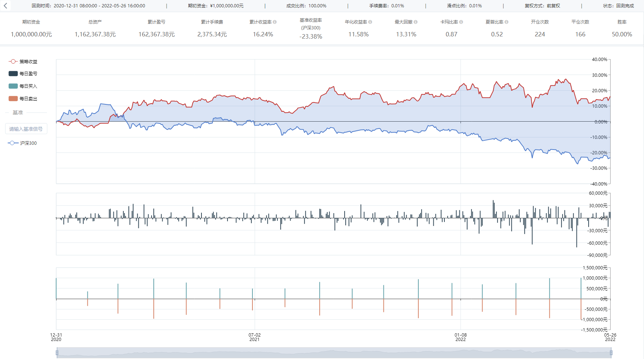Click the annualized return value 11.58%

(359, 34)
